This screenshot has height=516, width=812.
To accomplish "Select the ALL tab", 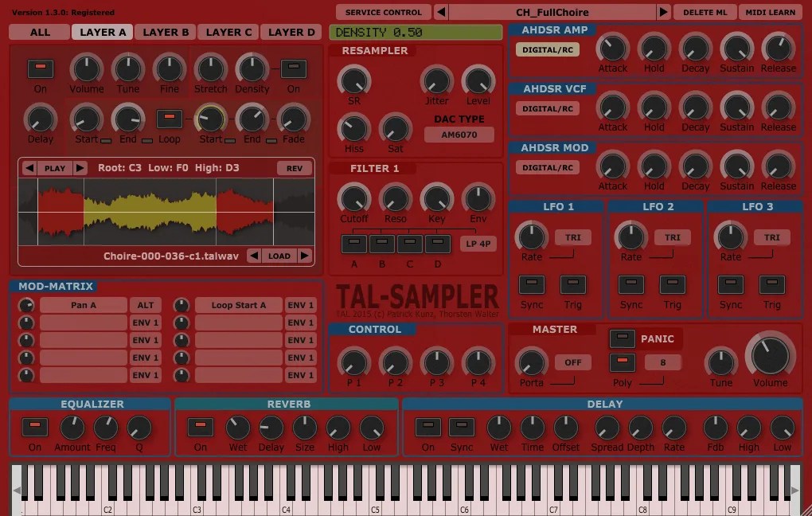I will 39,32.
